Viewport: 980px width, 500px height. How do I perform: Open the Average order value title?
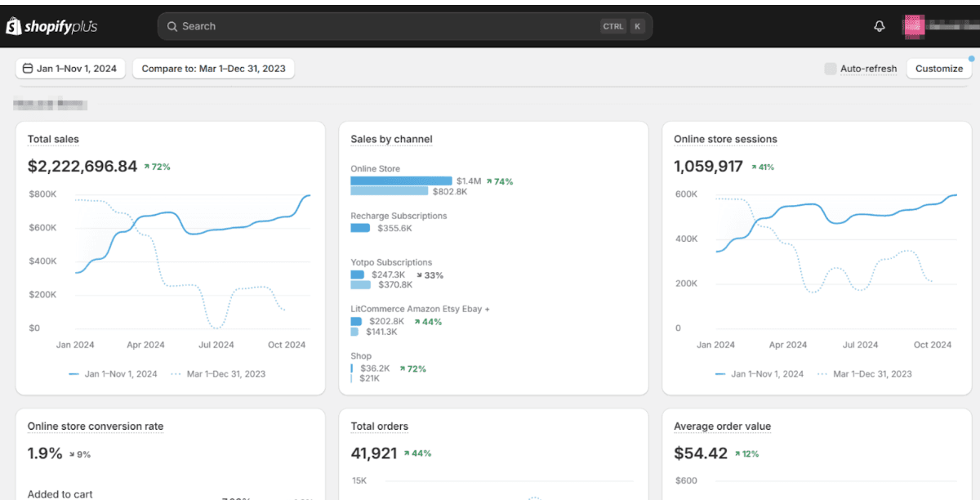point(722,426)
